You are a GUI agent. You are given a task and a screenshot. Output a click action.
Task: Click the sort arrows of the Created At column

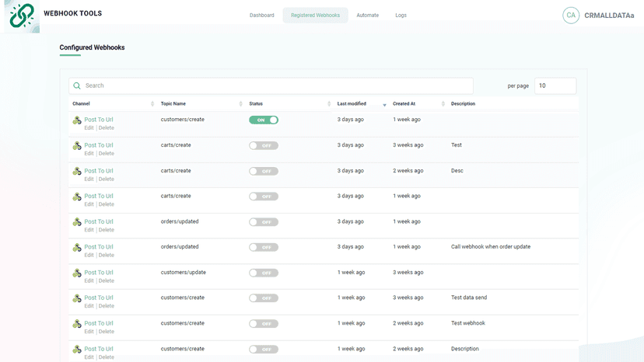tap(443, 104)
